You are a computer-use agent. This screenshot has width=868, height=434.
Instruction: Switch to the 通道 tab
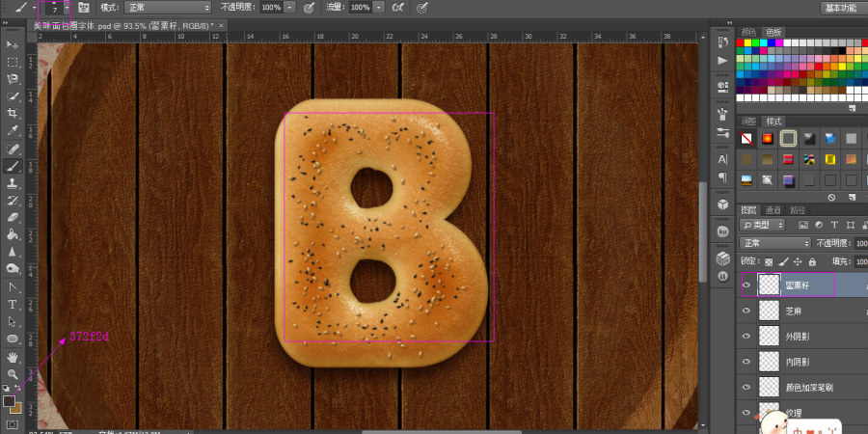pyautogui.click(x=773, y=210)
